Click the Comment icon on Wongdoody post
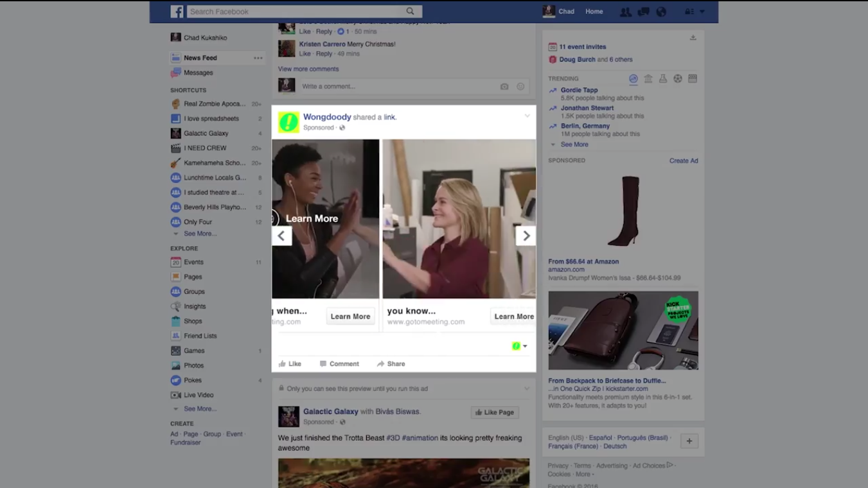This screenshot has width=868, height=488. (323, 364)
